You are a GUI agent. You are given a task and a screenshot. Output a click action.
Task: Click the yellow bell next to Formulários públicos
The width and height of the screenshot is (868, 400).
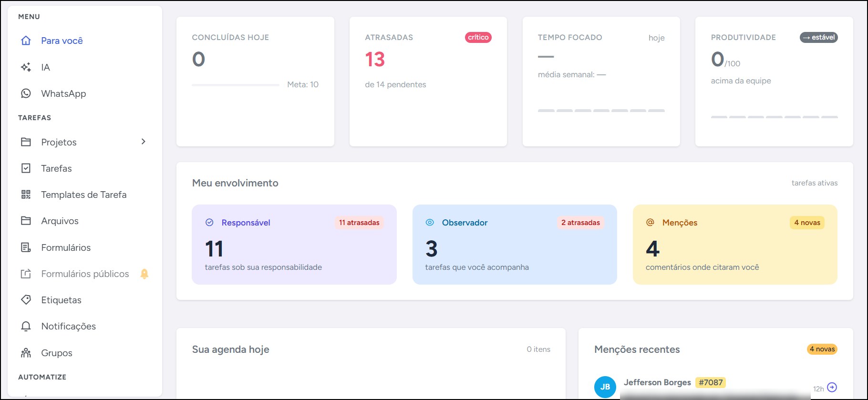click(x=145, y=274)
